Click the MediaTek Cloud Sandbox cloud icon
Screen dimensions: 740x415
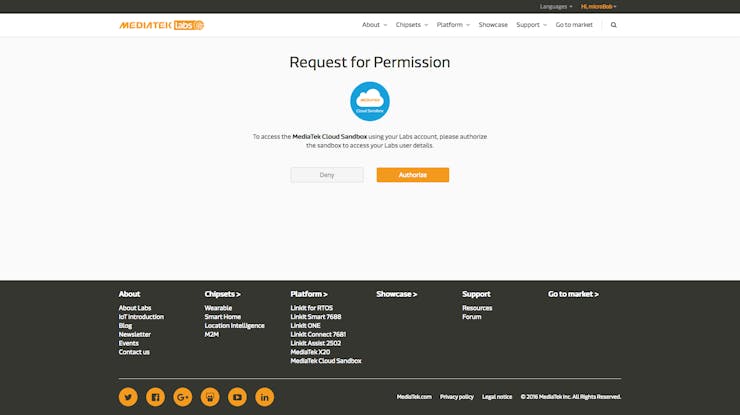pos(370,102)
